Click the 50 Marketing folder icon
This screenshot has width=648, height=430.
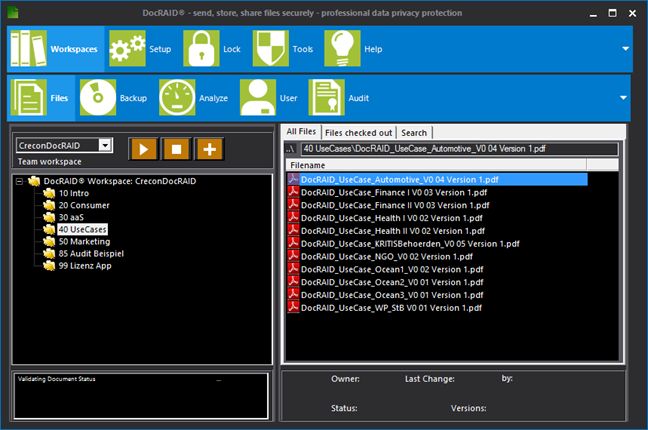pyautogui.click(x=49, y=241)
